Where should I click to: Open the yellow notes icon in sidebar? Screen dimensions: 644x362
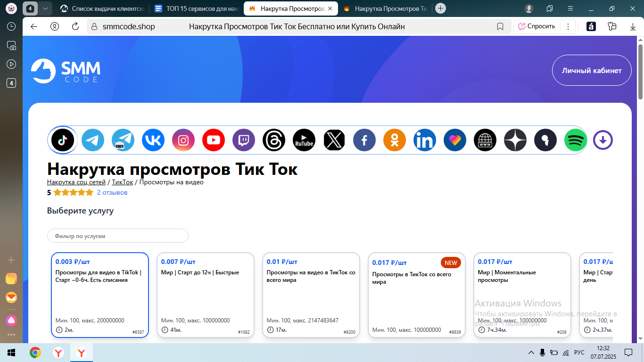pyautogui.click(x=11, y=279)
